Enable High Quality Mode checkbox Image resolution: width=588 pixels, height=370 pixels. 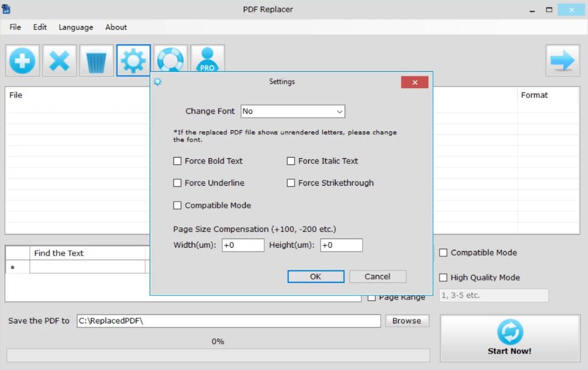(443, 277)
